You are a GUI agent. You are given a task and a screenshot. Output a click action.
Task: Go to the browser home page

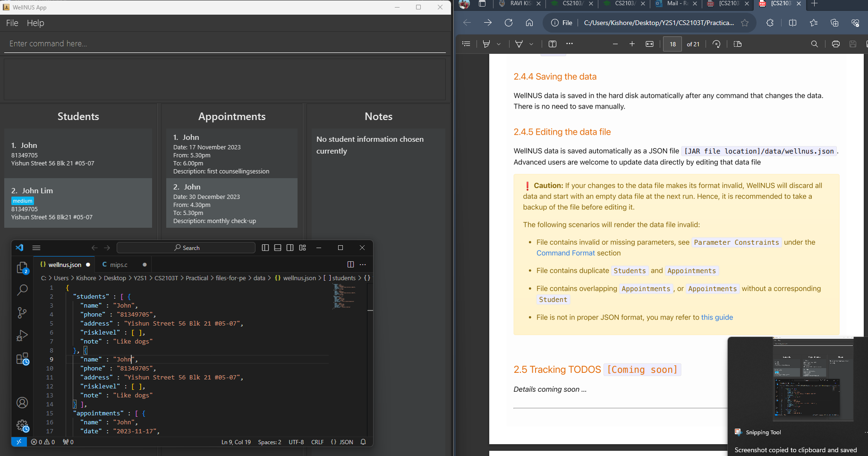(529, 23)
